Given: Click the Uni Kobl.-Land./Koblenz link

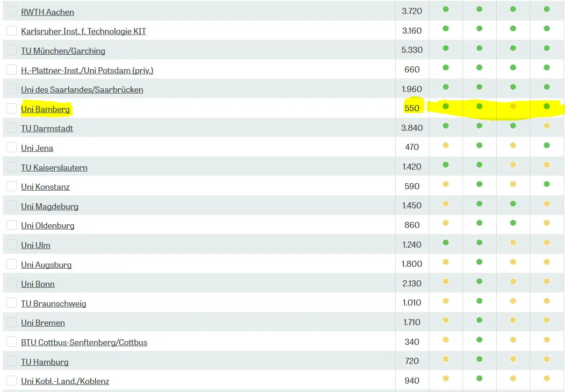Looking at the screenshot, I should tap(65, 381).
